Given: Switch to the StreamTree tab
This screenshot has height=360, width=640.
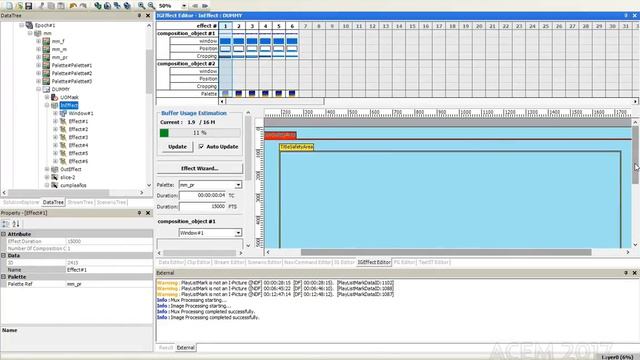Looking at the screenshot, I should 80,202.
